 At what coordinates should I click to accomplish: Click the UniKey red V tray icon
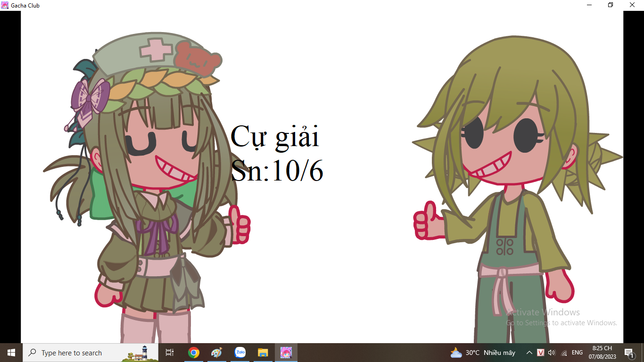click(x=541, y=353)
